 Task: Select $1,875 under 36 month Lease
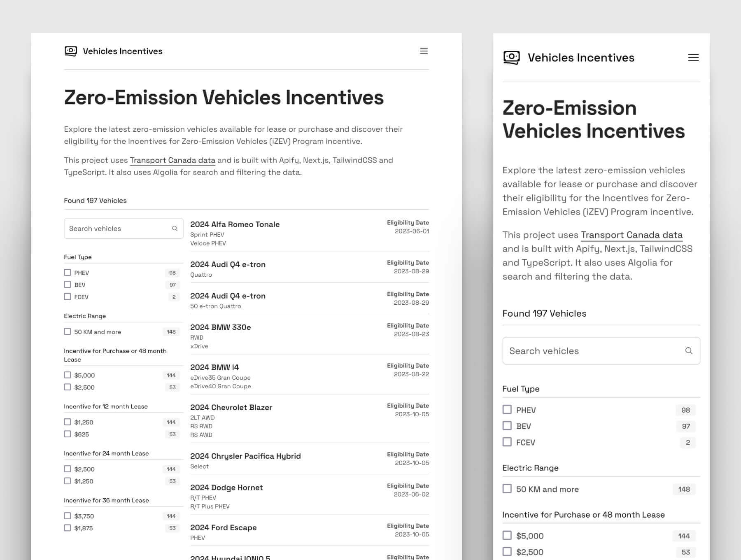[x=68, y=528]
